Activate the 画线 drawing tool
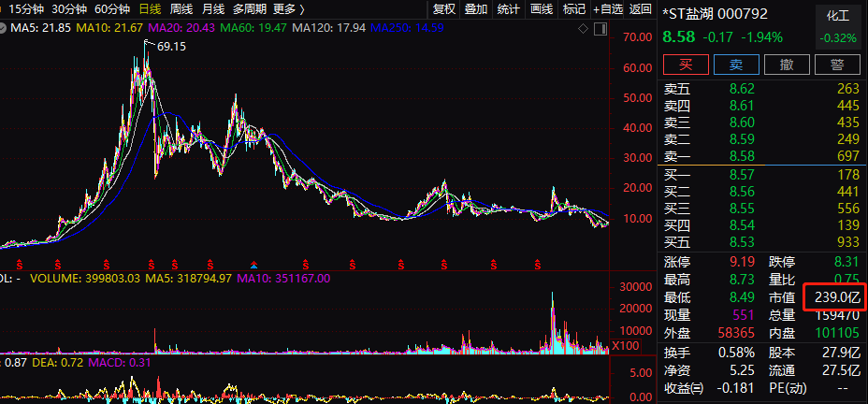 pos(542,8)
